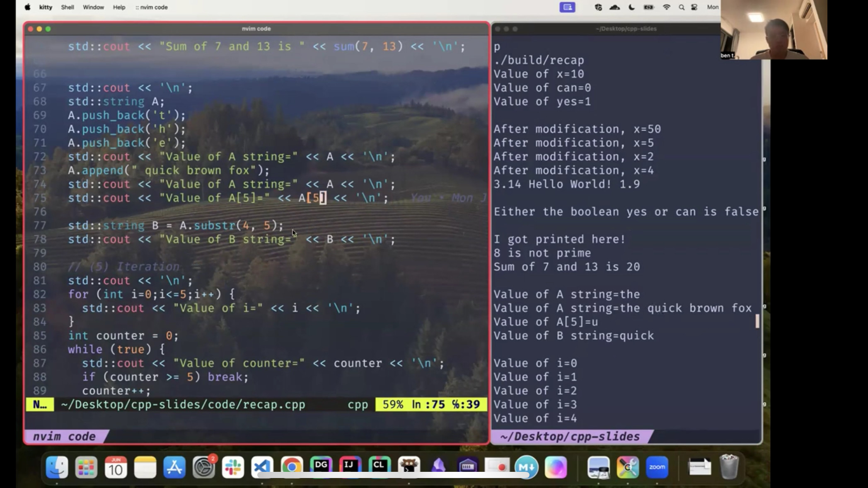Open Notes app in the Dock
The height and width of the screenshot is (488, 868).
(x=145, y=467)
